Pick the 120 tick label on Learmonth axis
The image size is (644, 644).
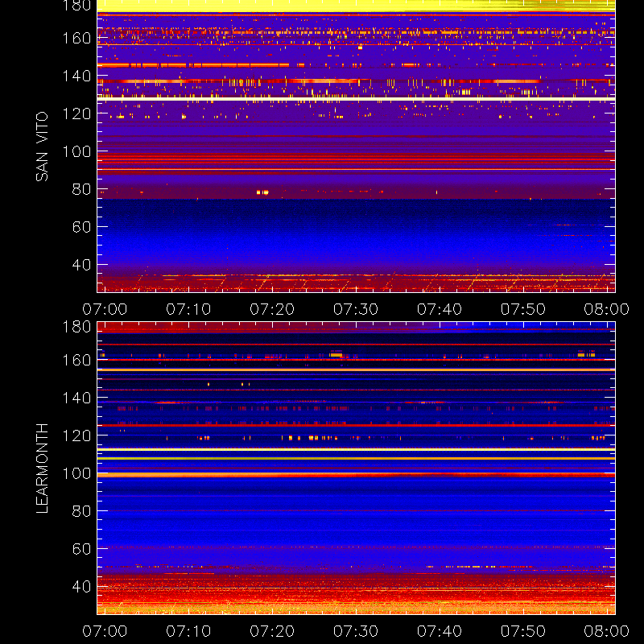pyautogui.click(x=76, y=436)
